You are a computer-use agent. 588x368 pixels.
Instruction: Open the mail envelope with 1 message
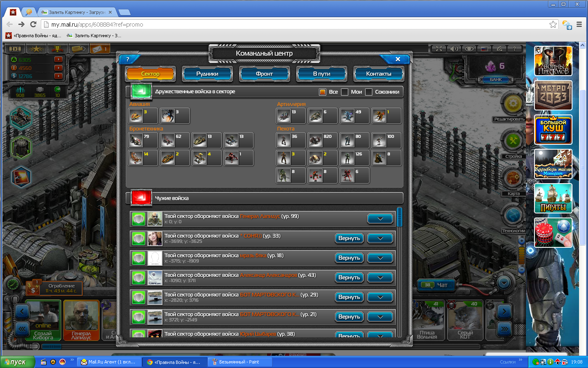coord(99,49)
